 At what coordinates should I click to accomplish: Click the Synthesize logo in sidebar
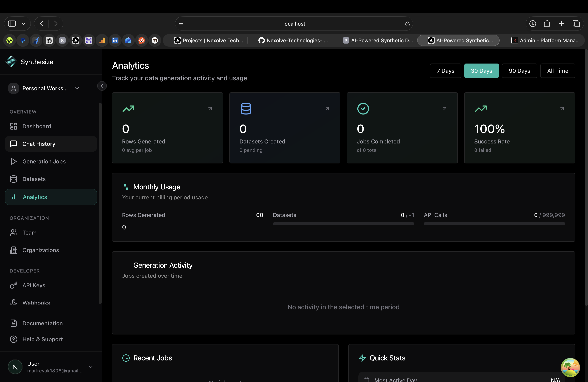pyautogui.click(x=11, y=62)
